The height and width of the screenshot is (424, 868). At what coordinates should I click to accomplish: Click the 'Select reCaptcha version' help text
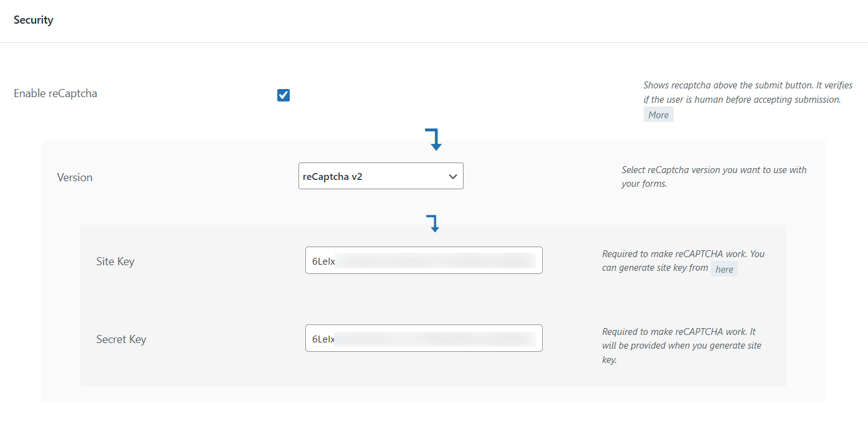coord(713,177)
